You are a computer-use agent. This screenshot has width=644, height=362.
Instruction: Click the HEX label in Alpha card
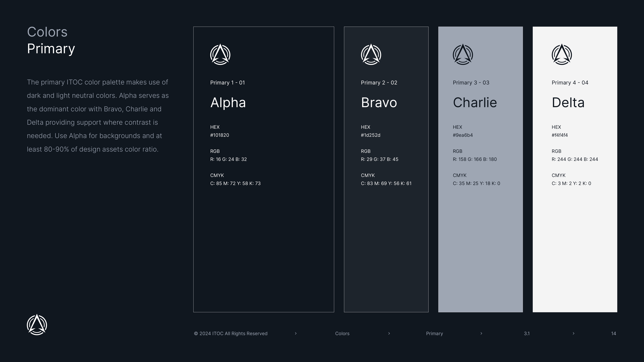coord(215,127)
